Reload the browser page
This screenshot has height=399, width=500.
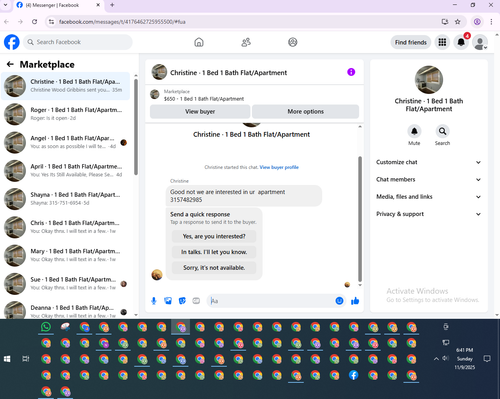point(35,22)
